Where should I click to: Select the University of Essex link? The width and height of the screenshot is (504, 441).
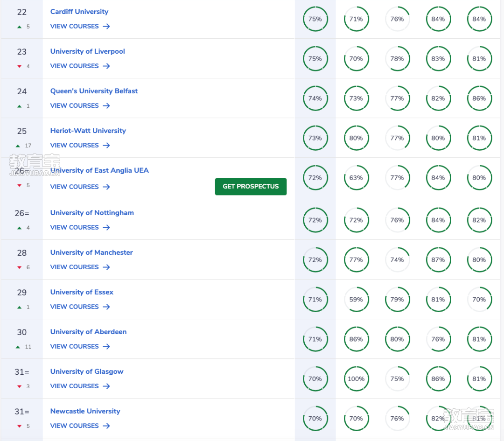(82, 292)
